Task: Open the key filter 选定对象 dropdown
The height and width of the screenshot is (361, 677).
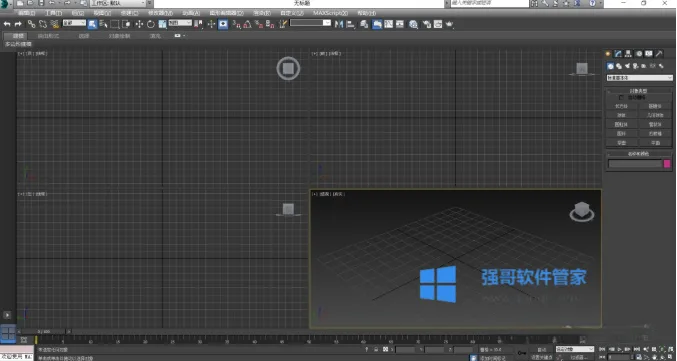Action: [574, 349]
